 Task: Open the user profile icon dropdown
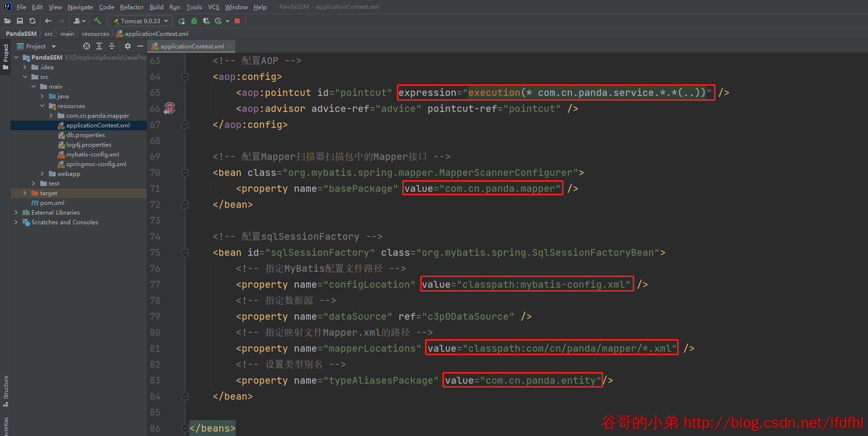[79, 21]
